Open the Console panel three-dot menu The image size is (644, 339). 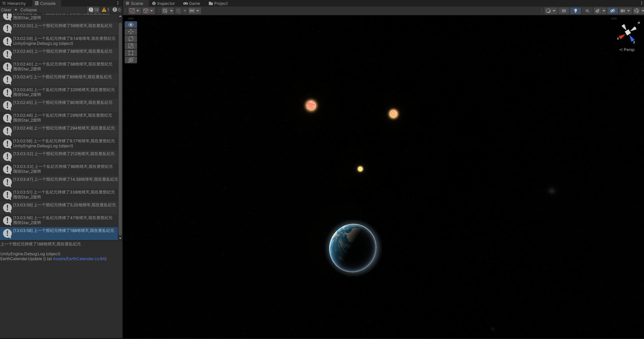(x=118, y=3)
